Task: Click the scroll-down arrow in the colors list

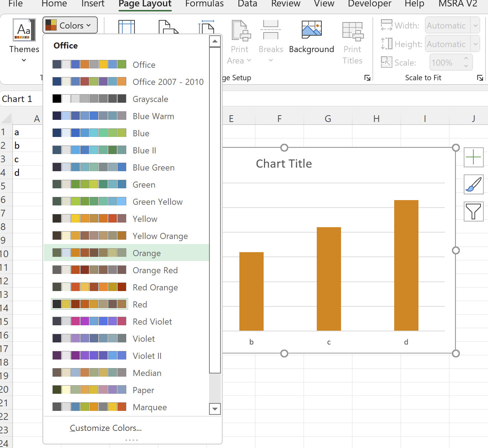Action: click(215, 409)
